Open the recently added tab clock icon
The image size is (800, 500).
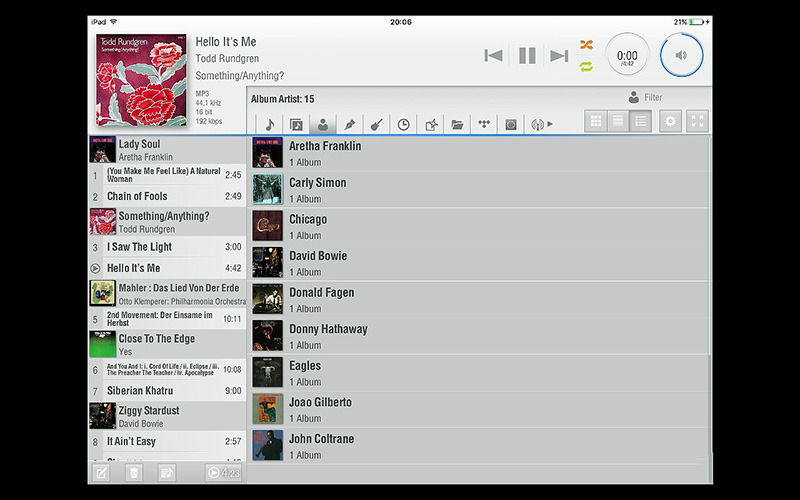404,124
